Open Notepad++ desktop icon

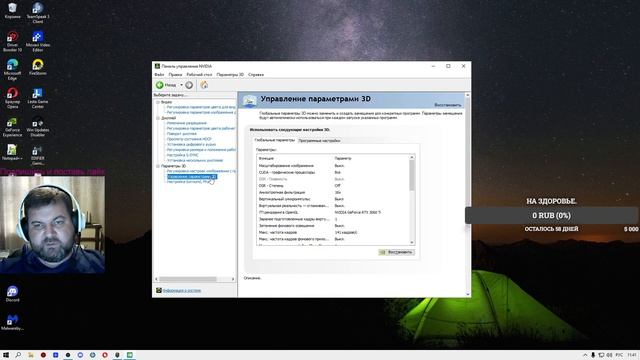[12, 152]
